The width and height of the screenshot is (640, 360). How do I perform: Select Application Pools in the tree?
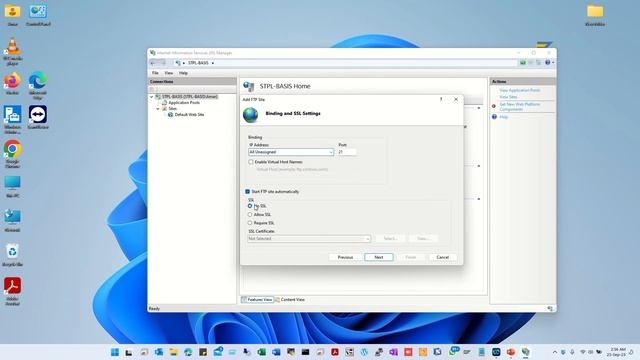pyautogui.click(x=184, y=103)
